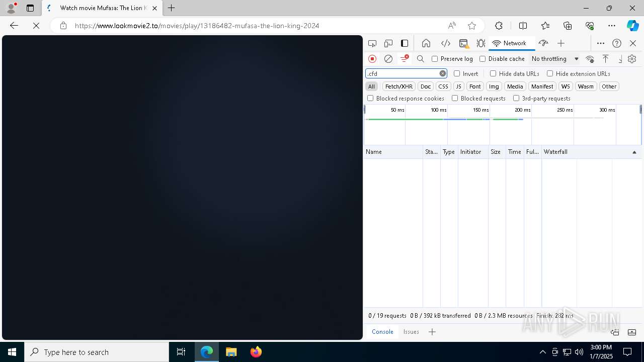Open Edge Settings and more menu
The image size is (644, 362).
point(612,26)
